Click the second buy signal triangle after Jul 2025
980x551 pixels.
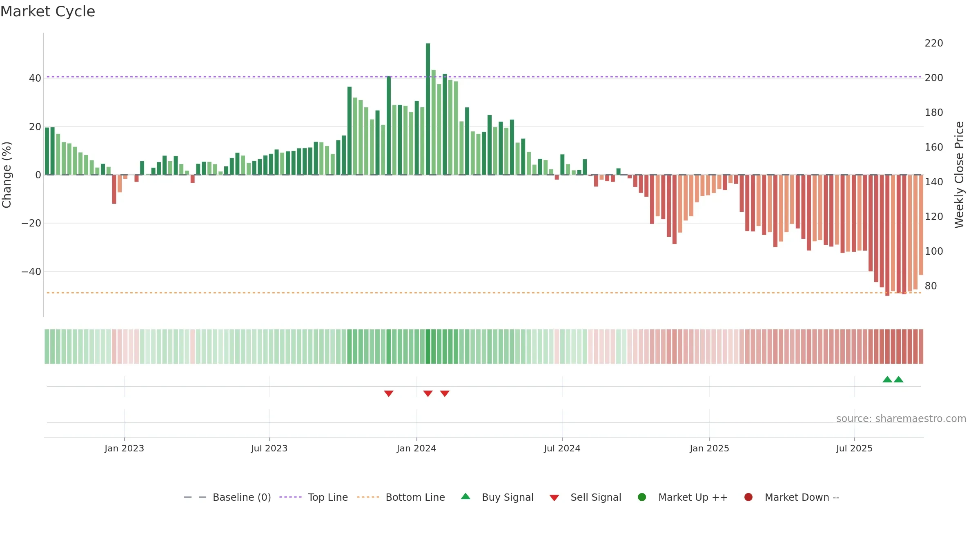click(899, 379)
